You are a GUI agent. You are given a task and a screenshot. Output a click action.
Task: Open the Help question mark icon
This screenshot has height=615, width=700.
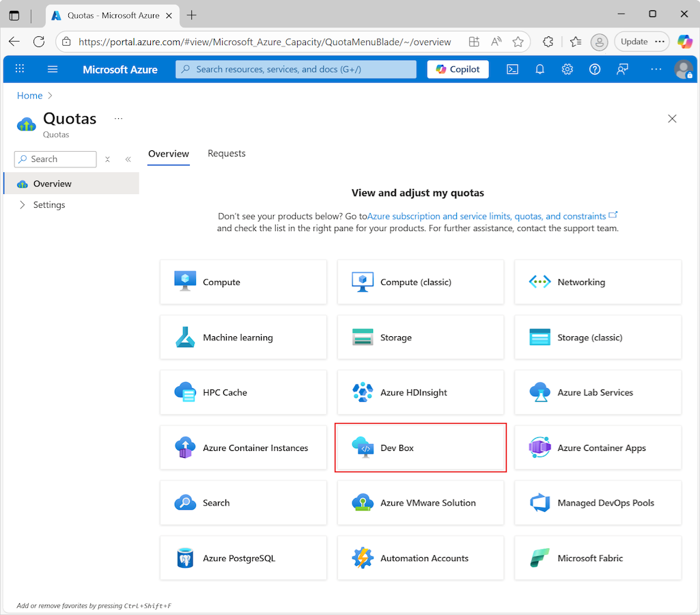pyautogui.click(x=595, y=69)
